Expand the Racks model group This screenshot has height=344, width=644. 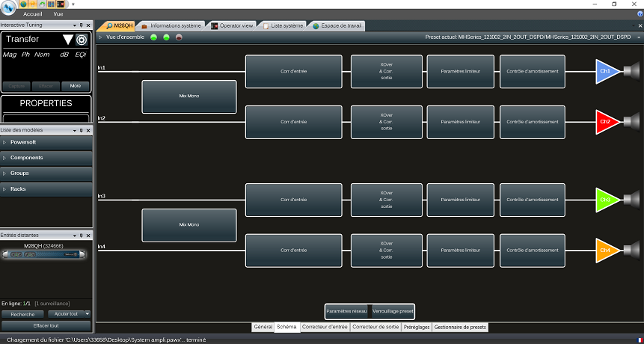coord(46,189)
